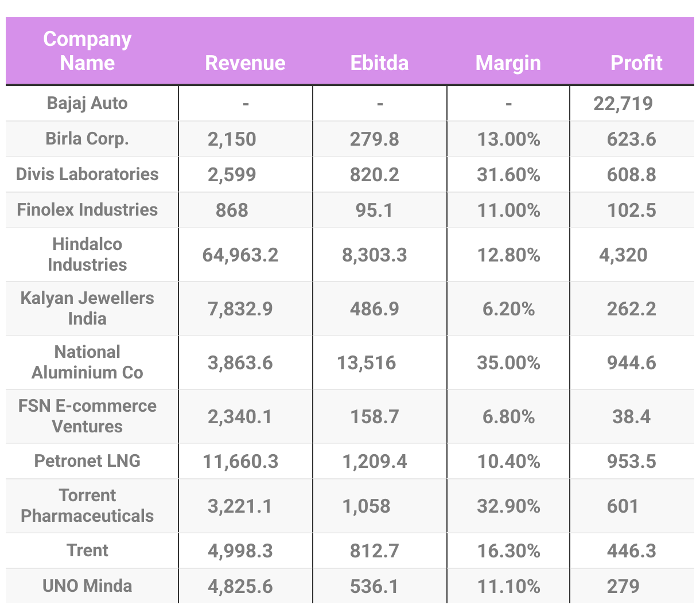Click Divis Laboratories margin 31.60%
This screenshot has width=700, height=609.
(508, 175)
